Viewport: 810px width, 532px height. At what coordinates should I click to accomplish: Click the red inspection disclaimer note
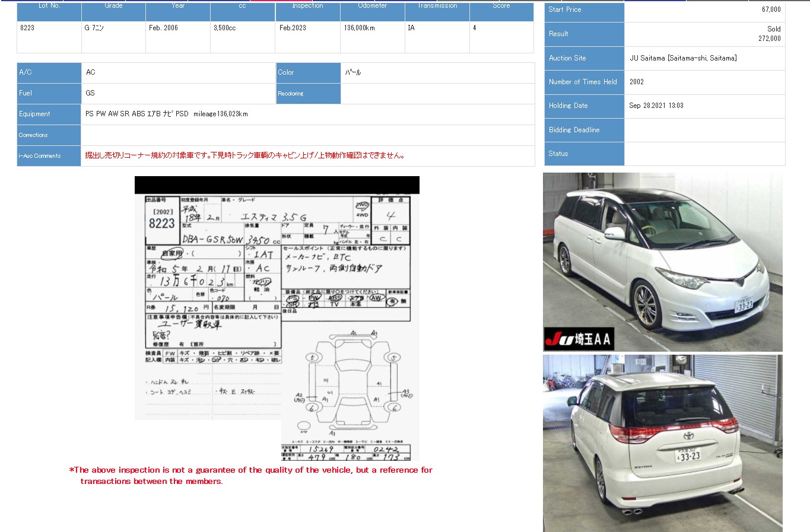click(x=251, y=476)
